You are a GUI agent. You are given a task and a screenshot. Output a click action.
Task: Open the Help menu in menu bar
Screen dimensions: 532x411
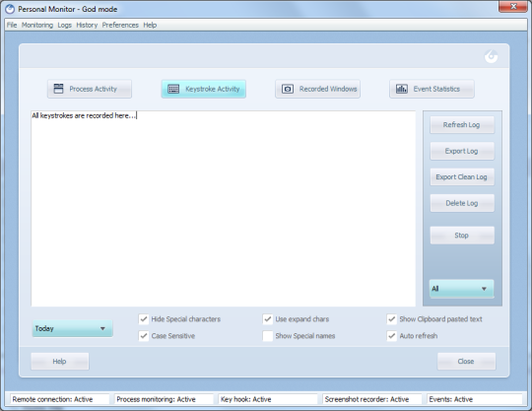[x=150, y=25]
